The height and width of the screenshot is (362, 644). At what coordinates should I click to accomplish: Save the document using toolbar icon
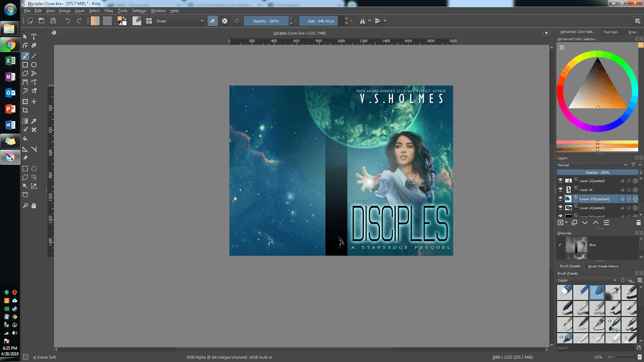pos(53,21)
